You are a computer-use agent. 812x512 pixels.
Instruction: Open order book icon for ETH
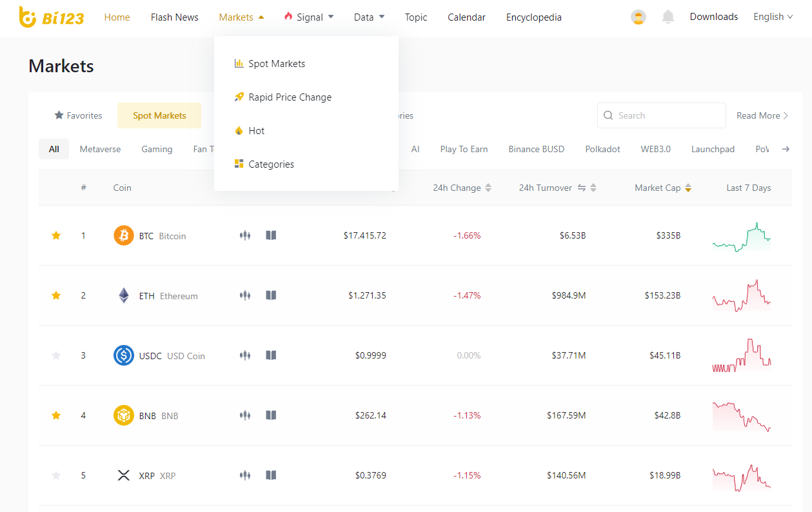point(271,295)
